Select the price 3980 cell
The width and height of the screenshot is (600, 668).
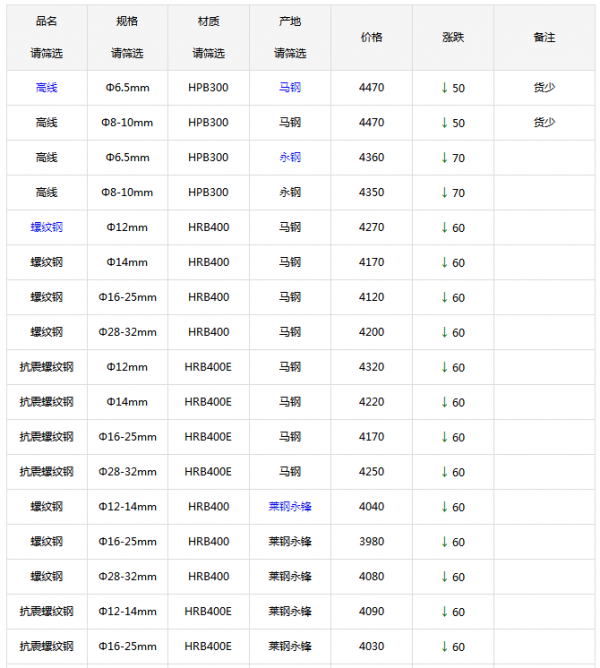pos(371,542)
